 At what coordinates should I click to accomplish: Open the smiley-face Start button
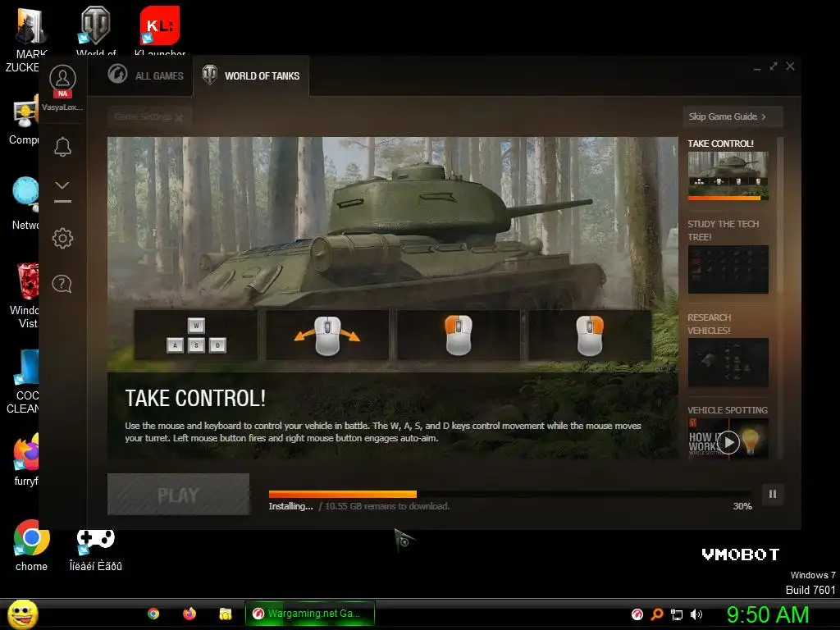(x=22, y=614)
